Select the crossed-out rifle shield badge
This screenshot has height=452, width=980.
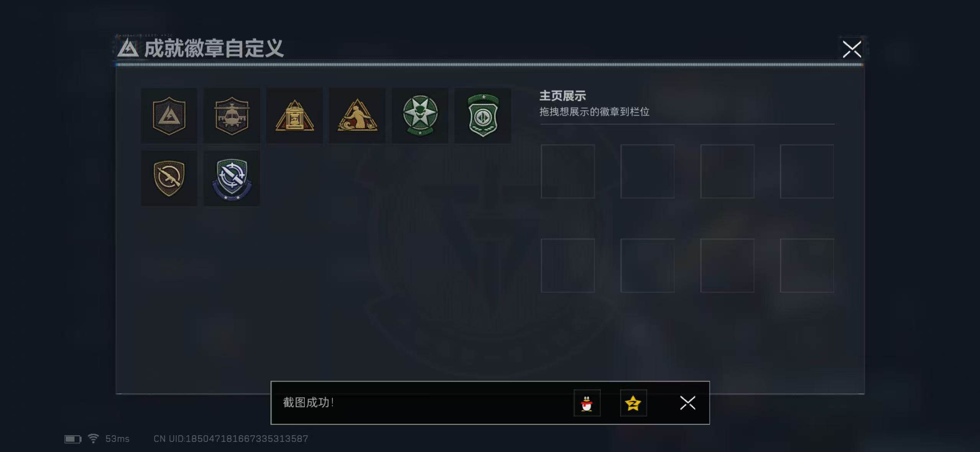tap(169, 179)
